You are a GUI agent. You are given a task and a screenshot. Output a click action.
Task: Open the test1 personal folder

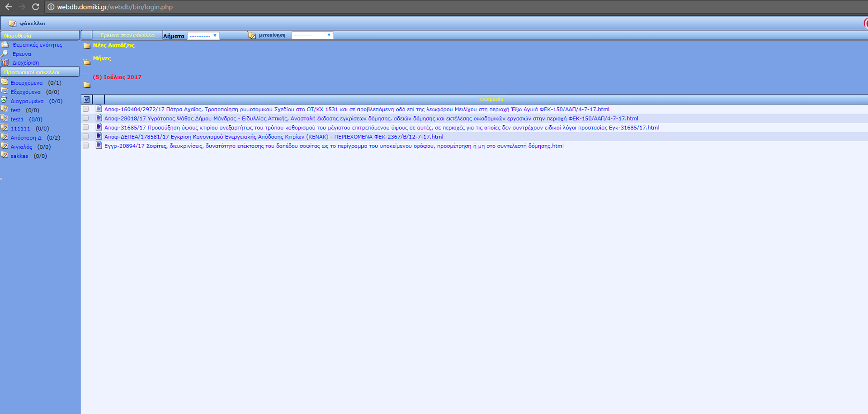pyautogui.click(x=17, y=119)
